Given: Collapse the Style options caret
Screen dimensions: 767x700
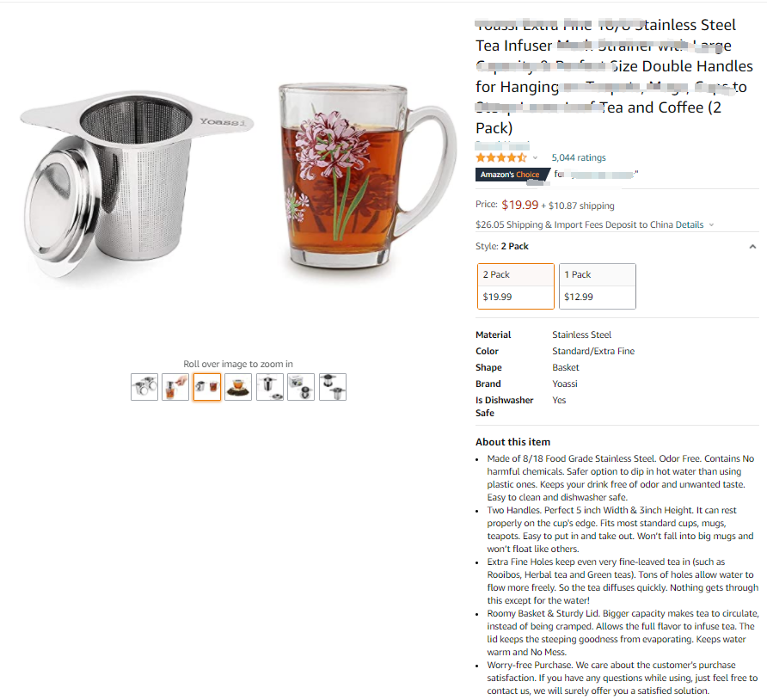Looking at the screenshot, I should pyautogui.click(x=752, y=247).
